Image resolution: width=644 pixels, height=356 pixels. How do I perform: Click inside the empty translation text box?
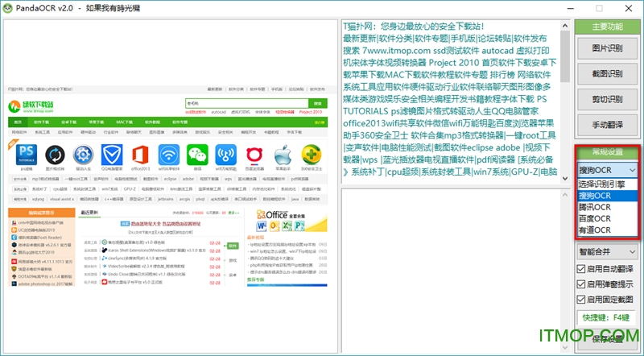(451, 271)
